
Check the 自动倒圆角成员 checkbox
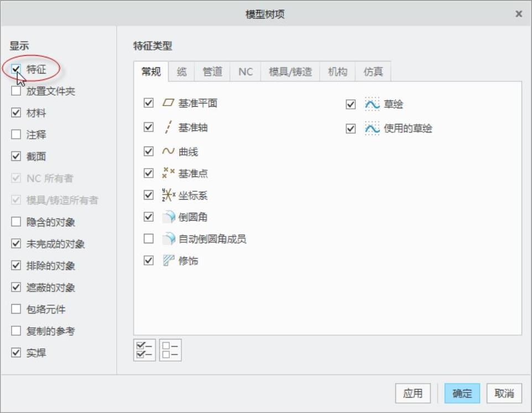click(x=148, y=239)
